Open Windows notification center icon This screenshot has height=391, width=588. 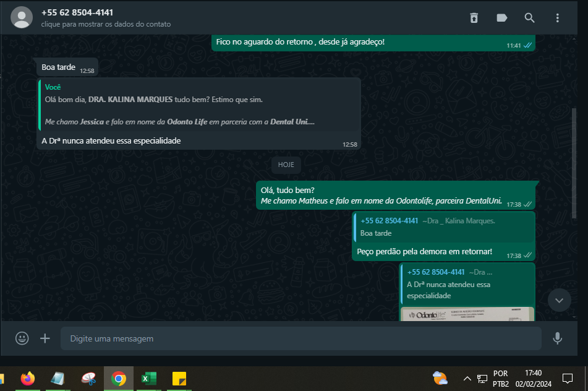(x=568, y=378)
